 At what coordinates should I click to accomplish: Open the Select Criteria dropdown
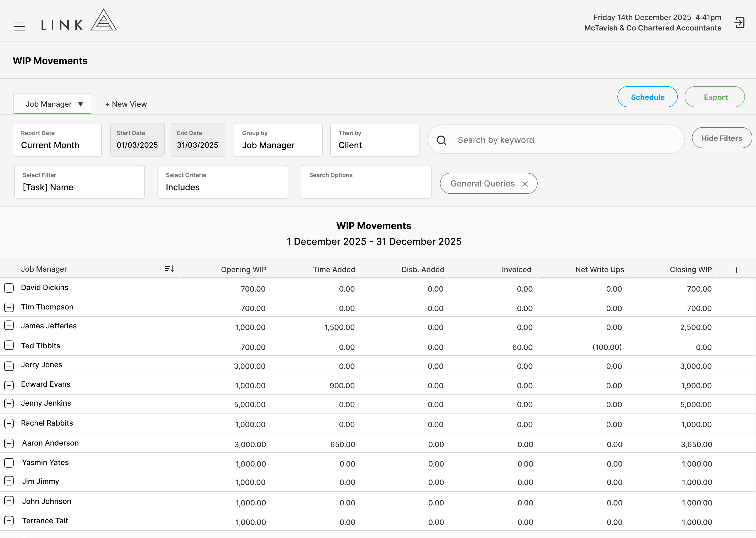click(x=223, y=182)
